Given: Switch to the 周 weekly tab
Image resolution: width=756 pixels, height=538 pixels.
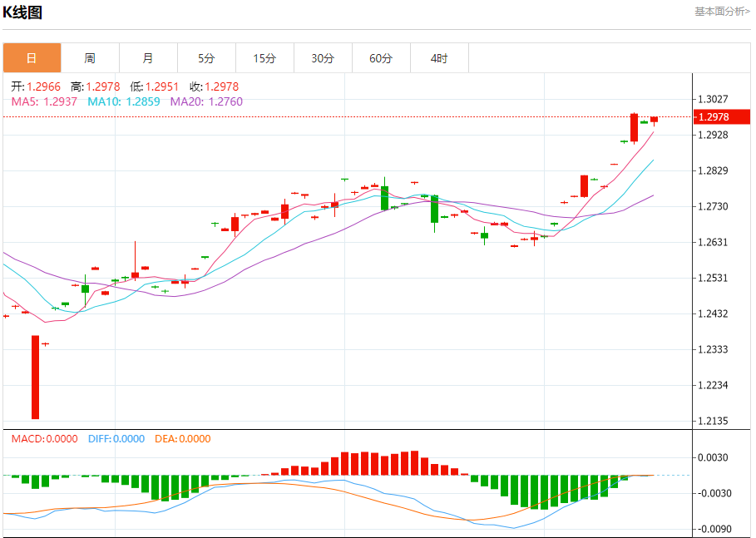Looking at the screenshot, I should point(90,58).
